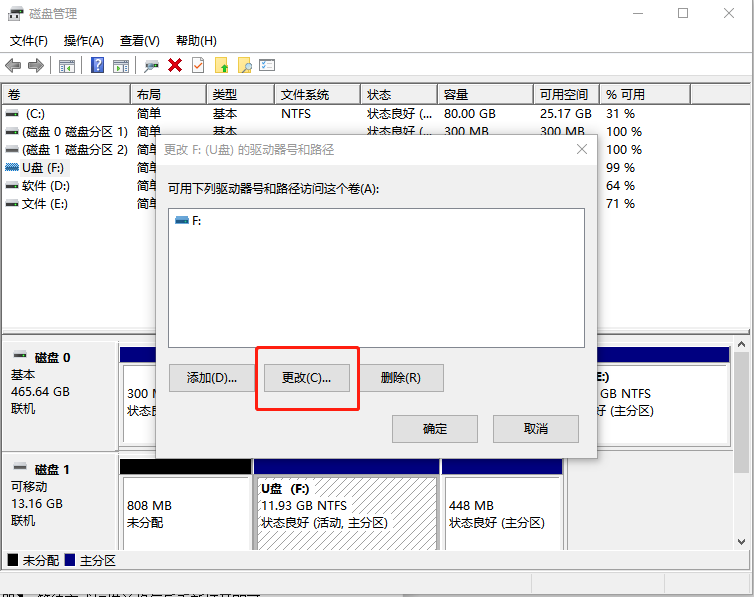Click the 磁盘 1 removable disk label panel
This screenshot has height=597, width=754.
tap(60, 502)
